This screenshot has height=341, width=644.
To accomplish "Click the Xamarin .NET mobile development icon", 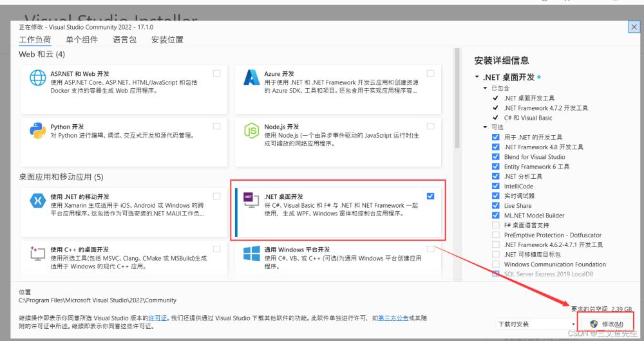I will [x=36, y=200].
